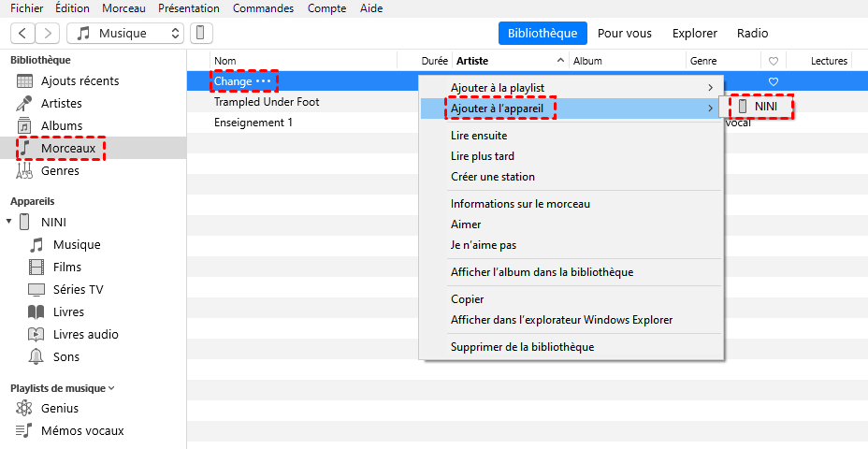
Task: Open Séries TV on the device
Action: [x=78, y=290]
